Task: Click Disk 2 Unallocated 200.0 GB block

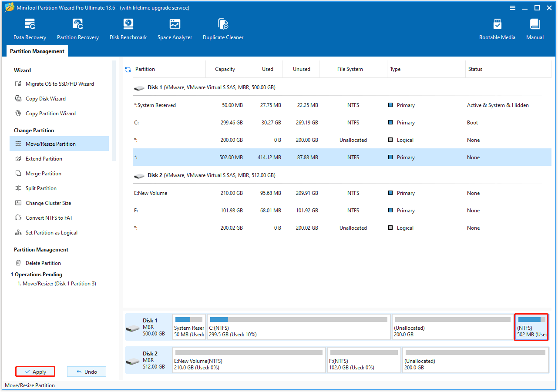Action: (475, 360)
